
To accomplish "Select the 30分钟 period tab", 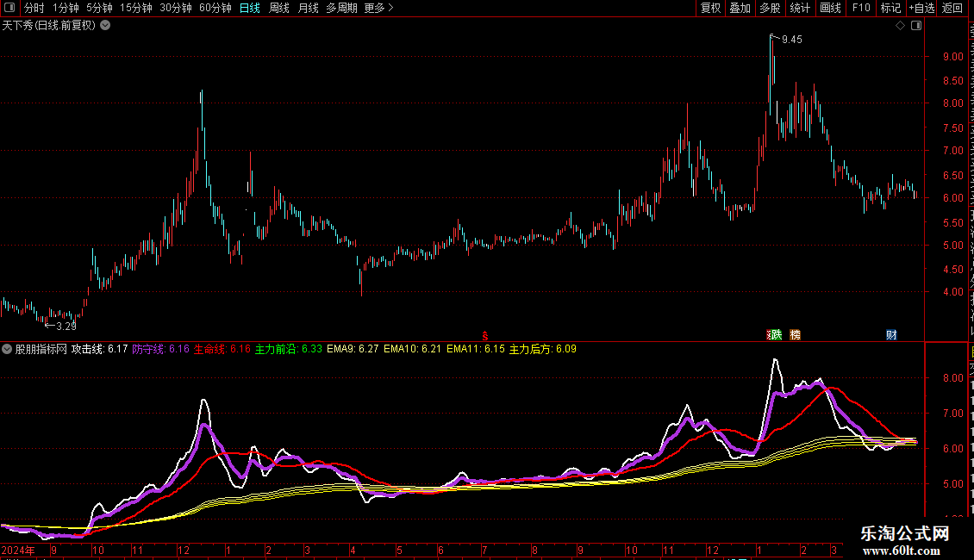I will (x=176, y=8).
